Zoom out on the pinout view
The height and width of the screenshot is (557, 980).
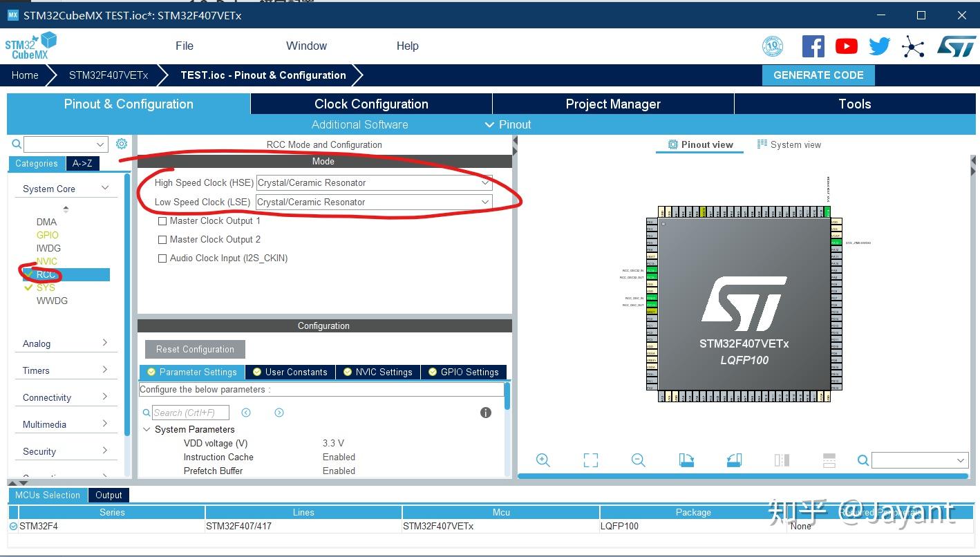click(638, 460)
